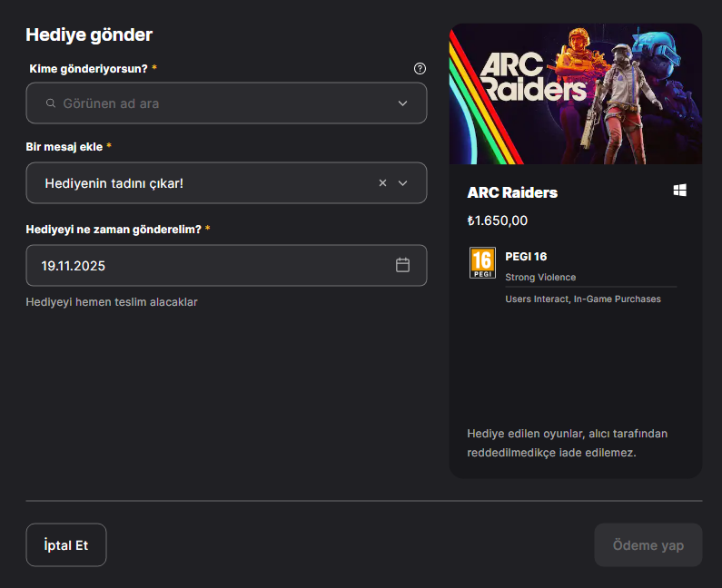Select the Hediyenin tadını çıkar! message text
Viewport: 722px width, 588px height.
pyautogui.click(x=114, y=183)
